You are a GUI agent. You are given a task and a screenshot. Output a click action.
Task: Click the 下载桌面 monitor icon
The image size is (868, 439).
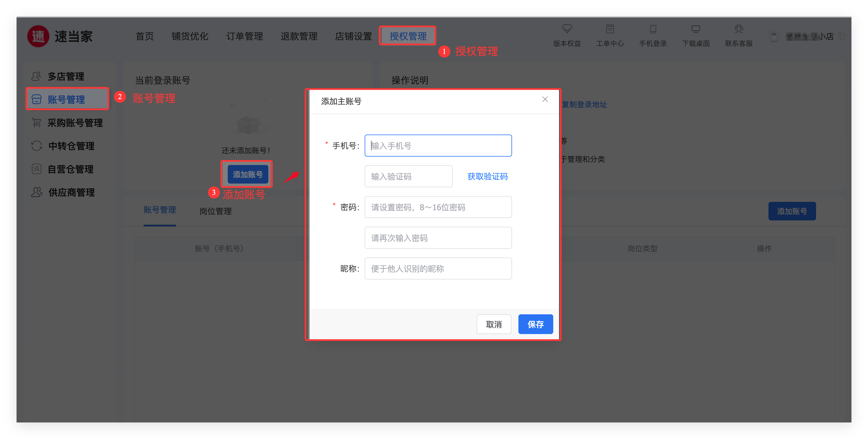coord(695,29)
